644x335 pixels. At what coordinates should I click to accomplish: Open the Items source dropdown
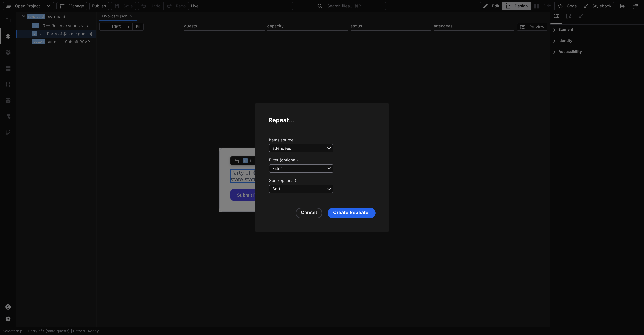click(x=301, y=148)
